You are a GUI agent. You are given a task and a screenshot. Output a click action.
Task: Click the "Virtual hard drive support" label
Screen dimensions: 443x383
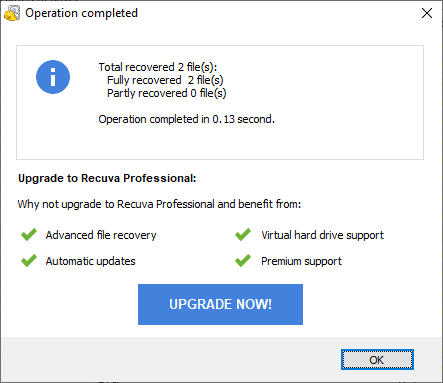tap(322, 235)
